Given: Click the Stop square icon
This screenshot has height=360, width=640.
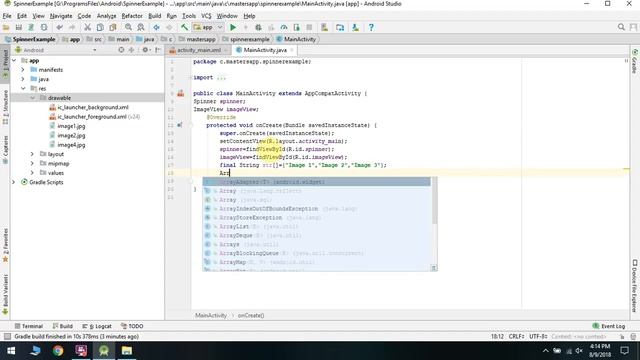Looking at the screenshot, I should pos(309,27).
